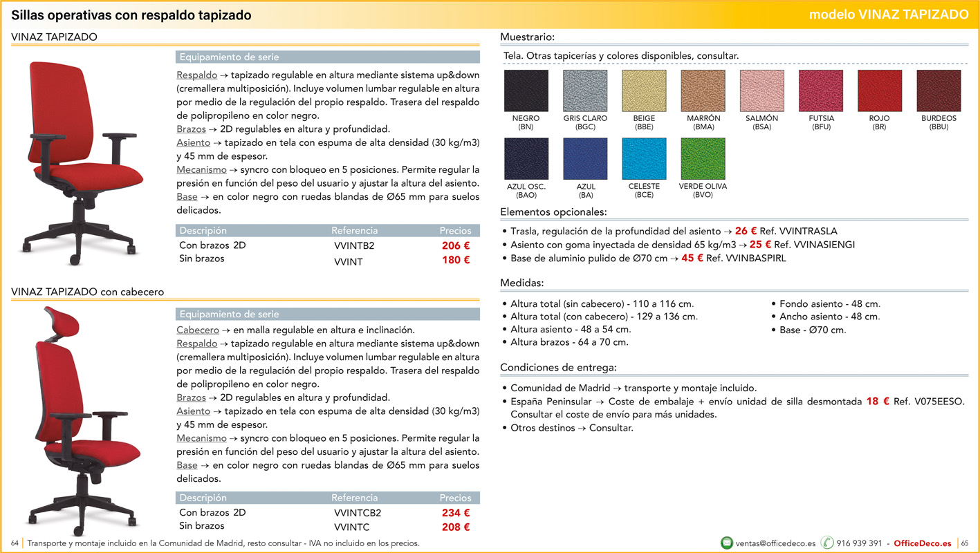Click the 26 € Trasla option price

[x=746, y=231]
